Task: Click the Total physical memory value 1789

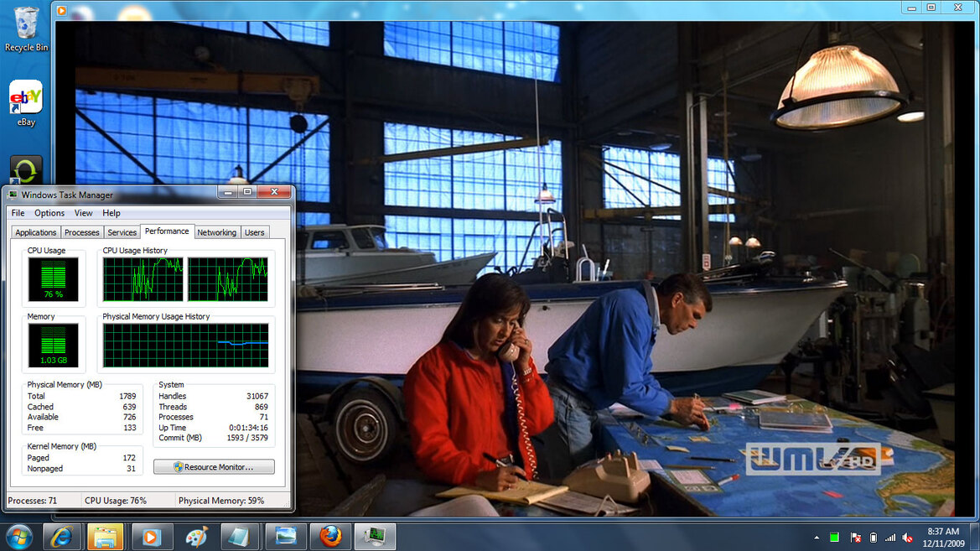Action: pos(127,396)
